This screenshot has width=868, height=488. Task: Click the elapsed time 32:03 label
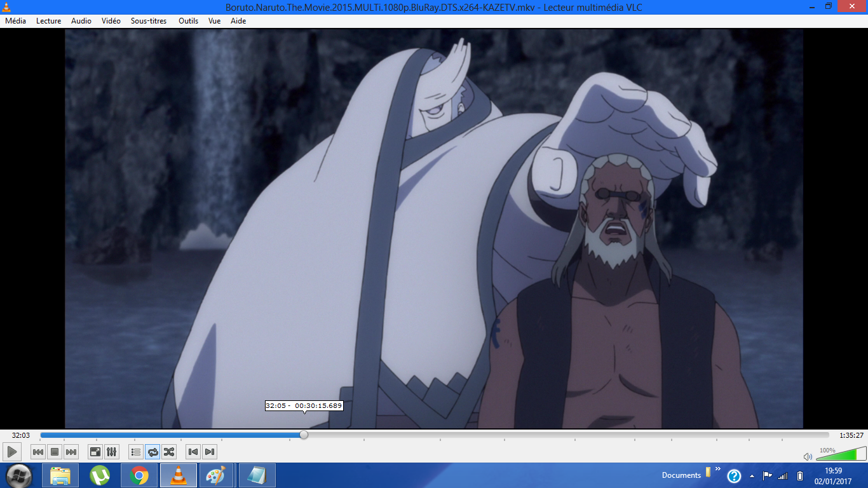tap(21, 435)
